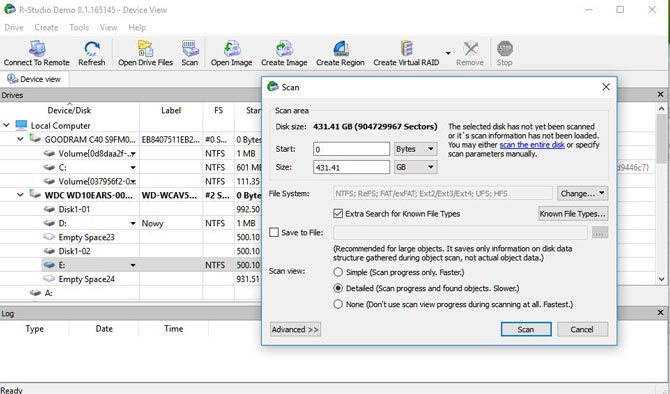The image size is (670, 394).
Task: Click the scan the entire disk link
Action: [x=532, y=145]
